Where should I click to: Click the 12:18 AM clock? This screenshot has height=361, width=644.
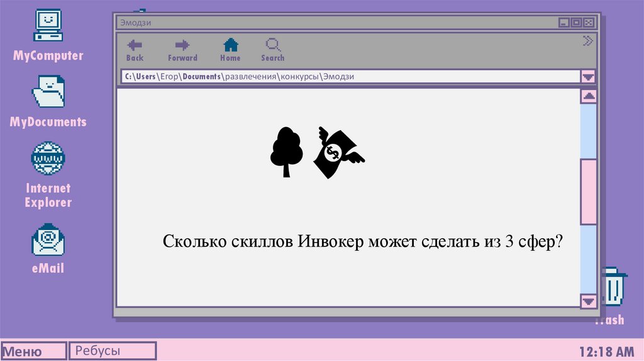(x=607, y=352)
